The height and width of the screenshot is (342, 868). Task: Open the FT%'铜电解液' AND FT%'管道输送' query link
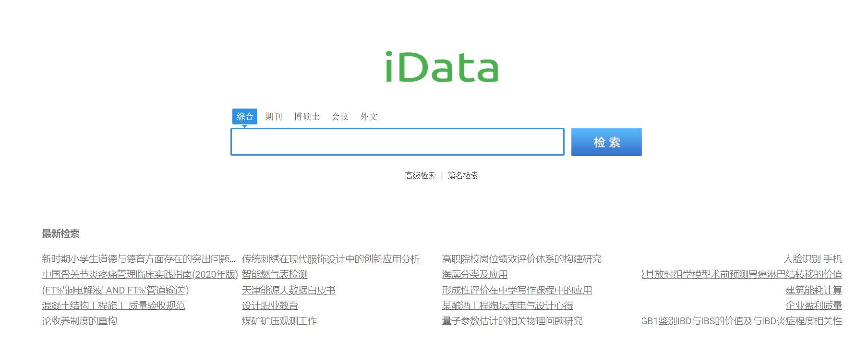coord(115,290)
